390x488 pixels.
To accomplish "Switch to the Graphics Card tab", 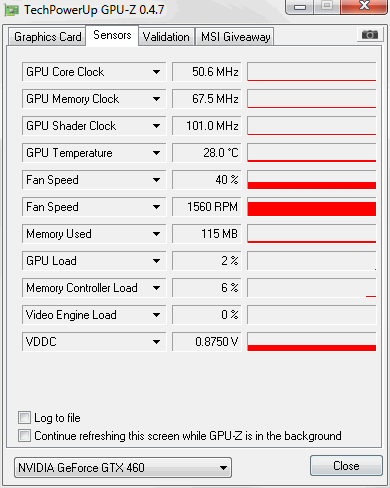I will click(47, 37).
